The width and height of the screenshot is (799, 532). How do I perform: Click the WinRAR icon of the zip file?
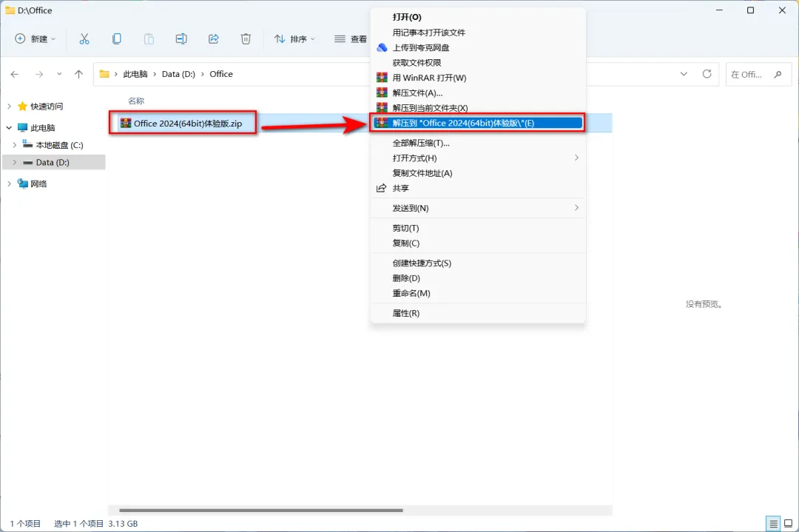click(125, 123)
